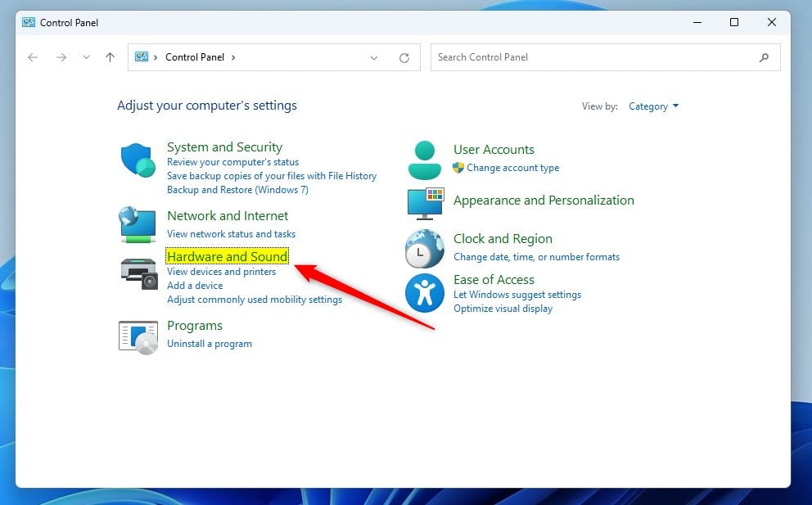Expand the address bar history dropdown
Image resolution: width=812 pixels, height=505 pixels.
click(x=374, y=57)
